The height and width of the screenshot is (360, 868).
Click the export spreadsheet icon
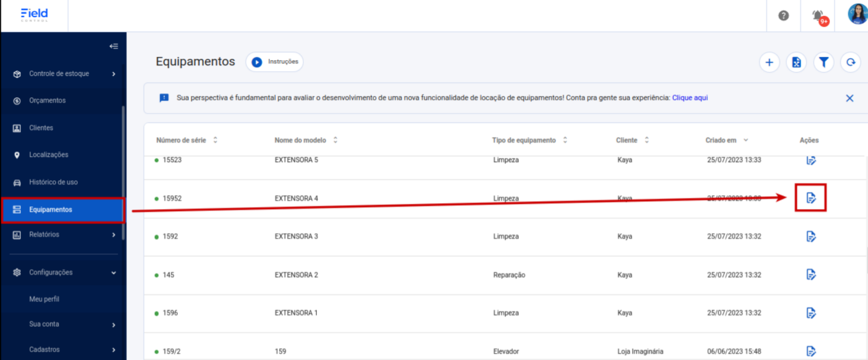click(796, 62)
